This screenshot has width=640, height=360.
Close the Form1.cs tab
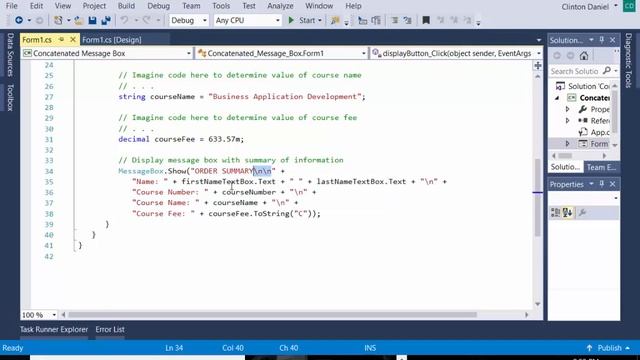coord(73,40)
